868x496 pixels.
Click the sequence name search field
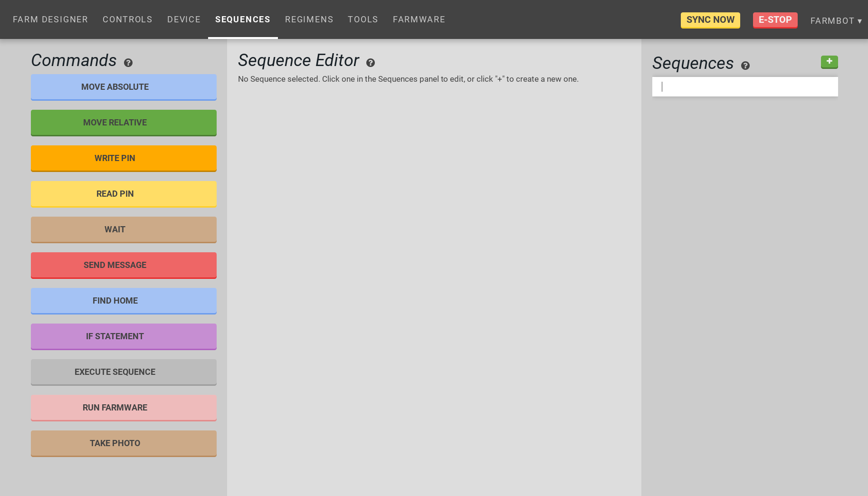pyautogui.click(x=744, y=86)
